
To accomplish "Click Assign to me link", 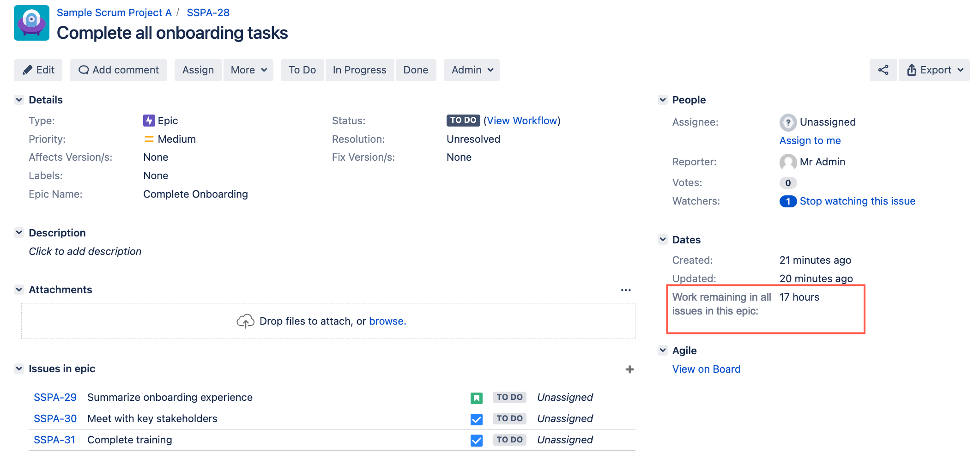I will (x=810, y=141).
